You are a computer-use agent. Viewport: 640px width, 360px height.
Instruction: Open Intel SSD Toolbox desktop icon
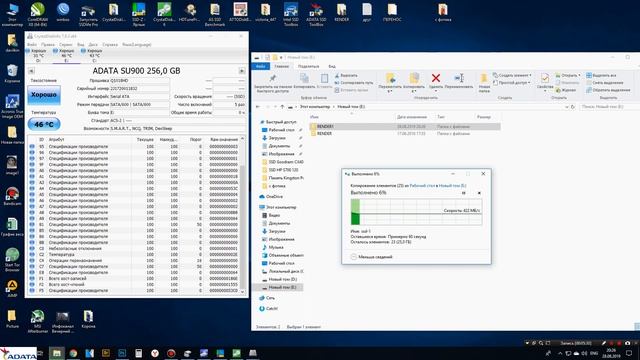click(x=291, y=14)
